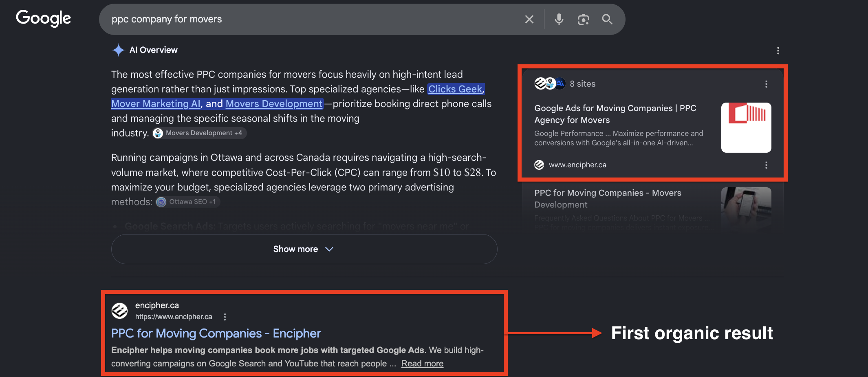Open 'PPC for Moving Companies - Movers Development' card

click(x=608, y=199)
